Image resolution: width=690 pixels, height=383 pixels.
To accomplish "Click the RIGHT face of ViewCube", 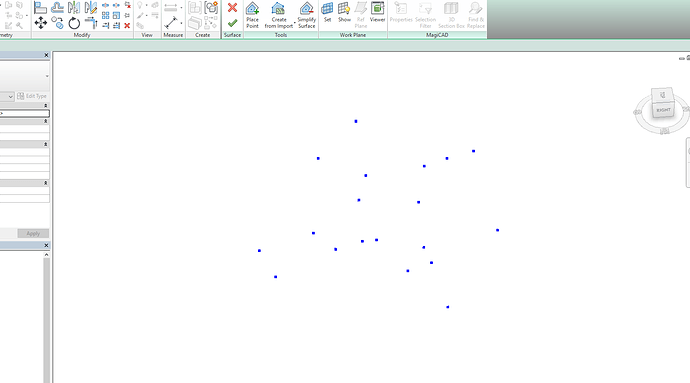I will [663, 110].
